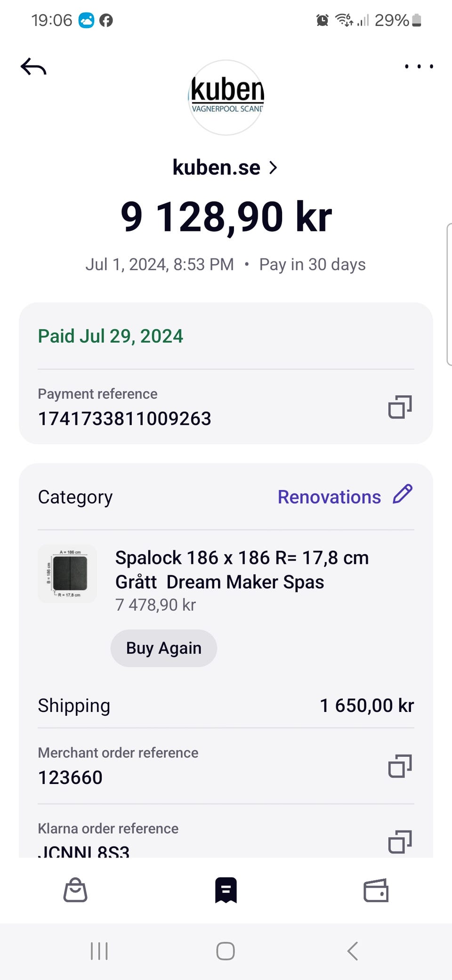452x980 pixels.
Task: Edit category with the pencil icon
Action: (x=403, y=495)
